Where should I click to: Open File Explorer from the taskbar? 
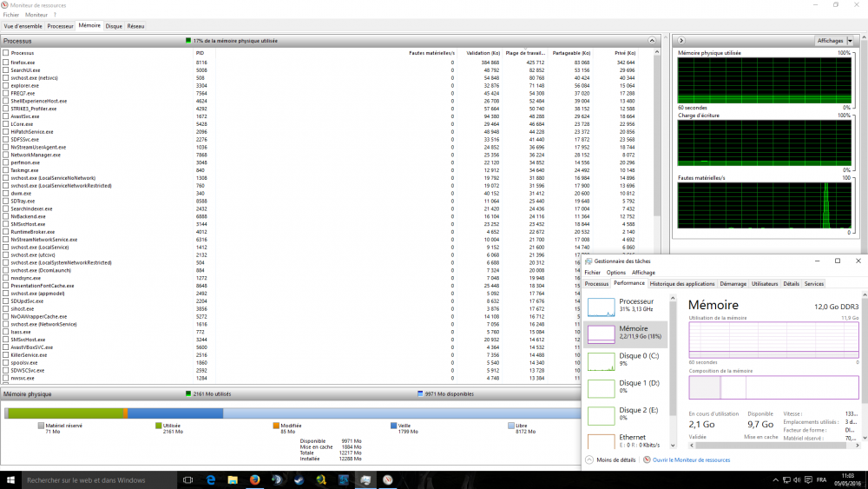(x=233, y=479)
